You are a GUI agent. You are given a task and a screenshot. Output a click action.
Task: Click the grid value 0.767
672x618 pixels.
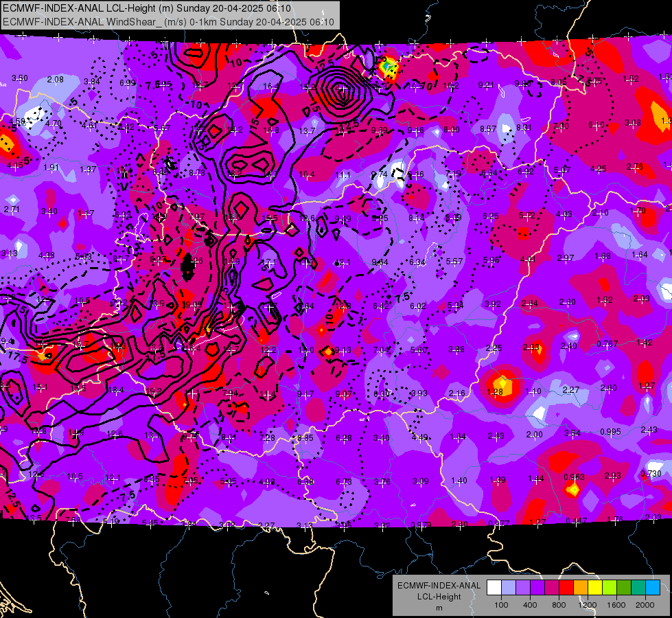607,343
